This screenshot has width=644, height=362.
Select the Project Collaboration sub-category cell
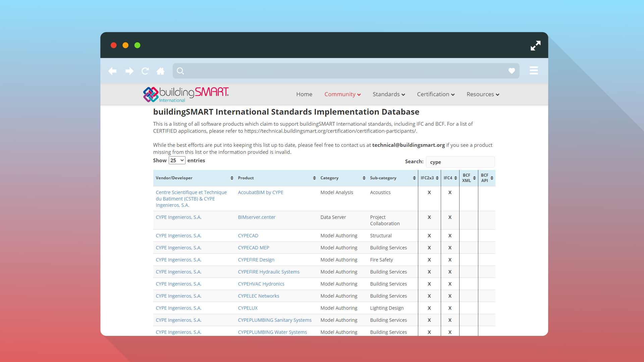[x=385, y=220]
